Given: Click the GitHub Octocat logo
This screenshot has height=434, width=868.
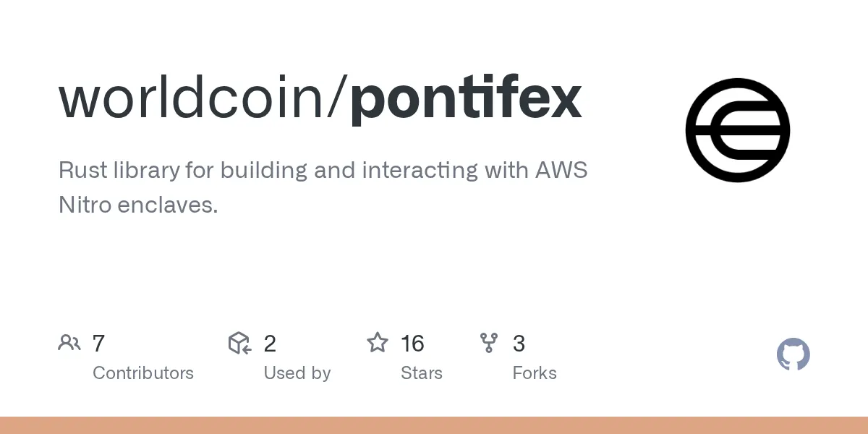Looking at the screenshot, I should click(793, 355).
